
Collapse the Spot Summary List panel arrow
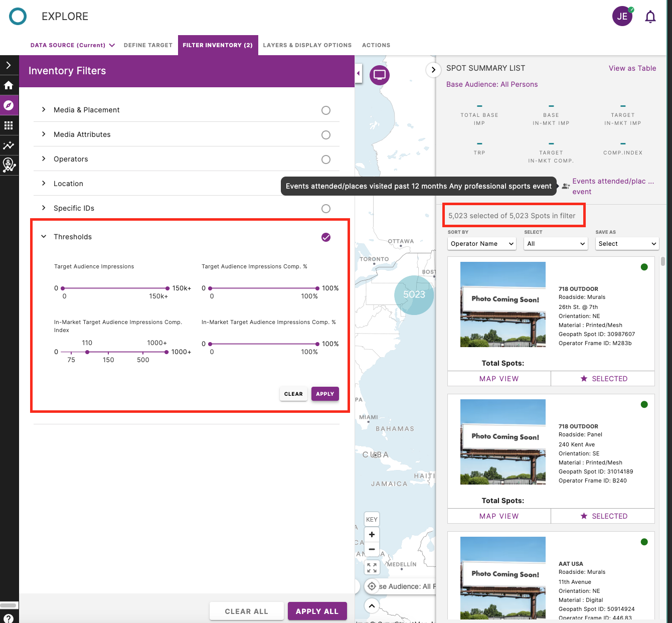pyautogui.click(x=433, y=70)
